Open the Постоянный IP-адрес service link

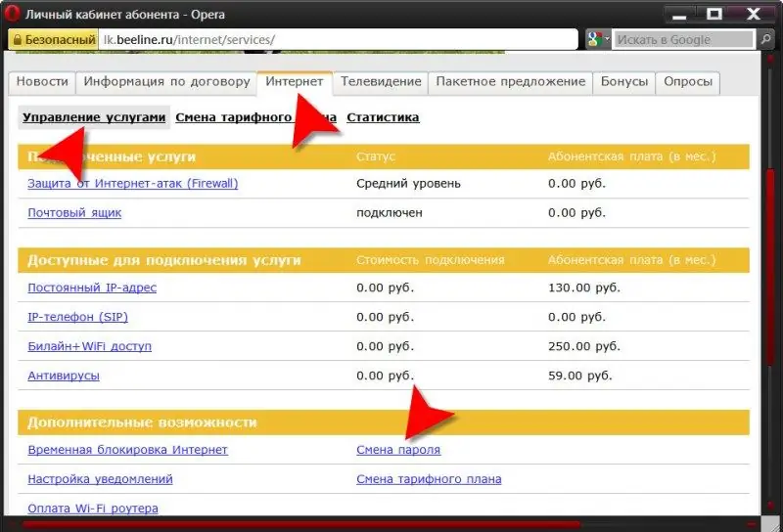(x=92, y=288)
